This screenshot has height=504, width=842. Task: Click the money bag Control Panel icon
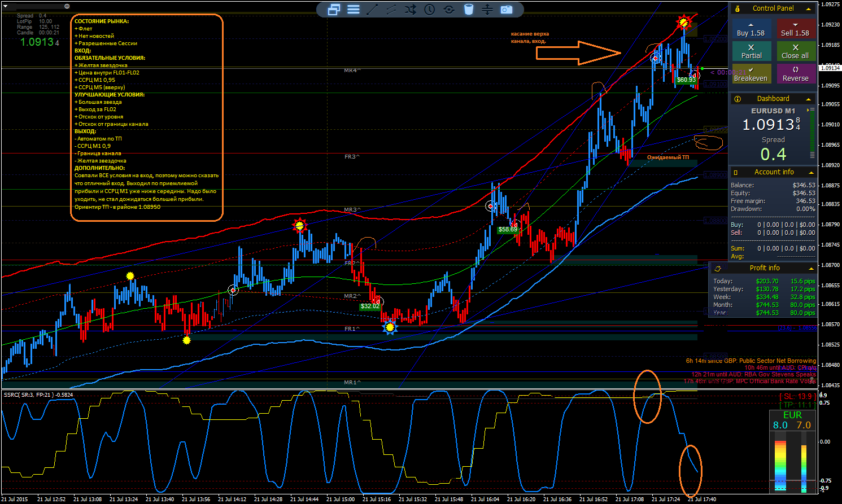(x=738, y=8)
